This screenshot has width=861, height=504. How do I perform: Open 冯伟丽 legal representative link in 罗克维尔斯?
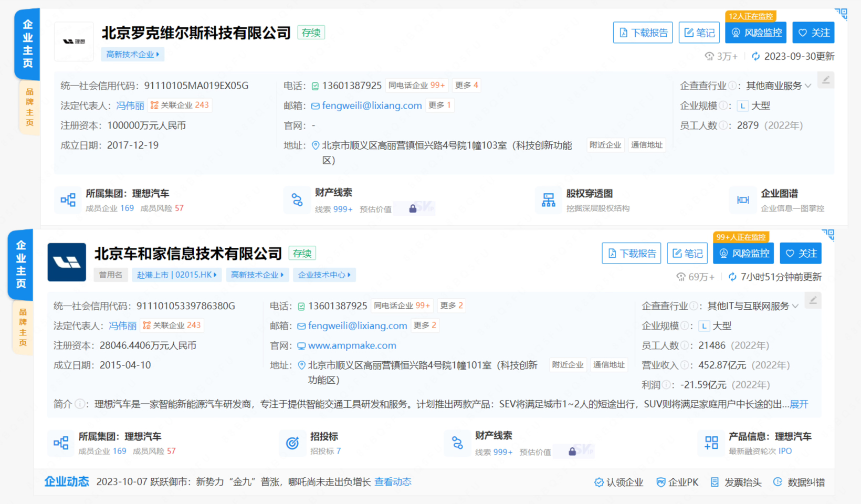pyautogui.click(x=130, y=106)
